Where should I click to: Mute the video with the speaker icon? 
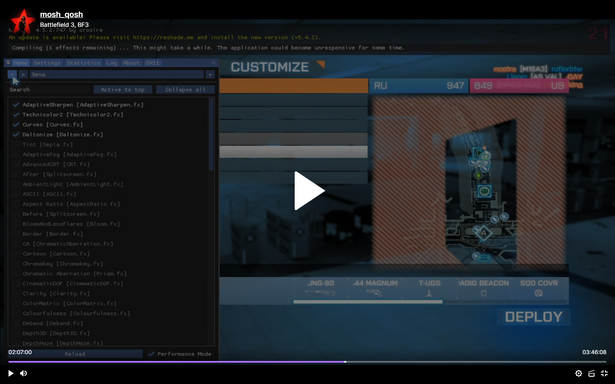point(24,373)
